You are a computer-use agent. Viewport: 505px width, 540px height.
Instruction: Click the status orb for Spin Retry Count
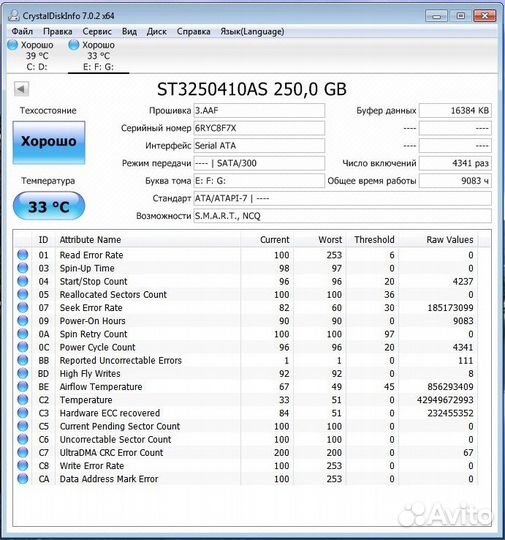(23, 334)
